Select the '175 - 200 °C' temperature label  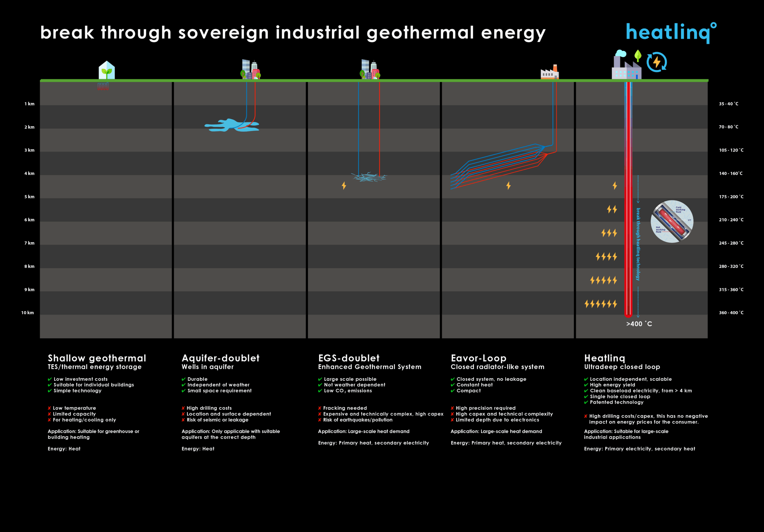[731, 197]
